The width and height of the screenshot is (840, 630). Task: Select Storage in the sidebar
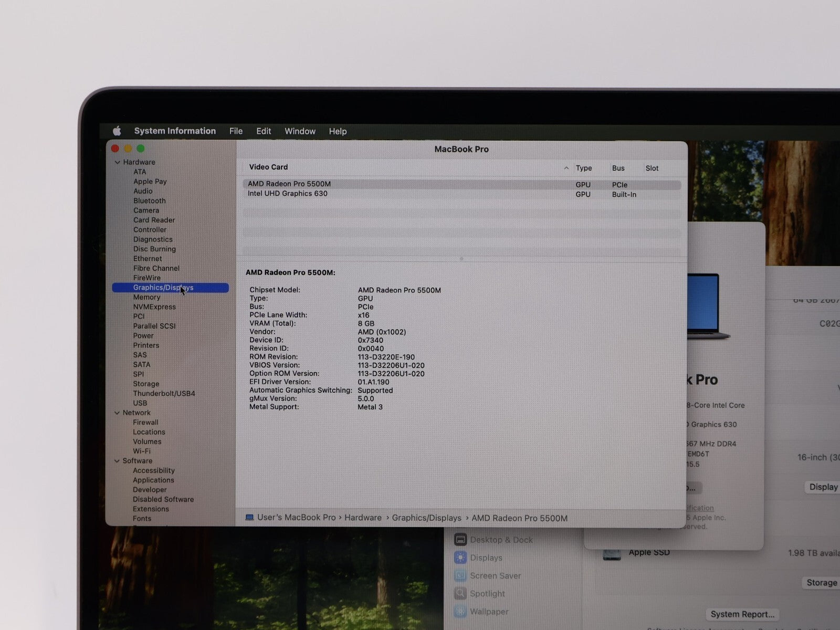pos(146,384)
